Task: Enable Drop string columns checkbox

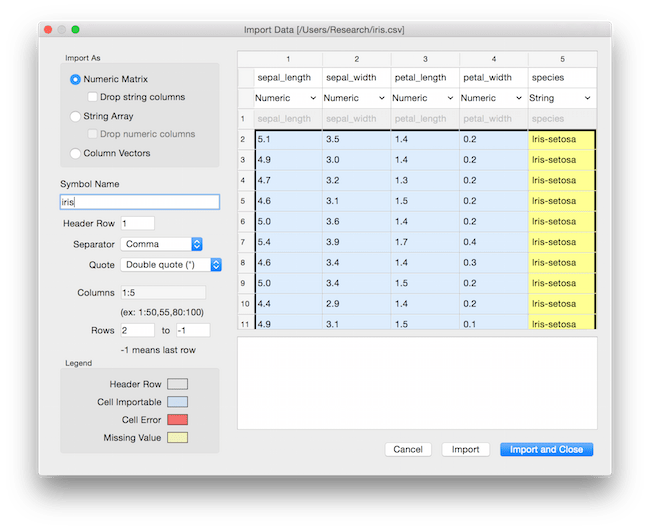Action: coord(92,97)
